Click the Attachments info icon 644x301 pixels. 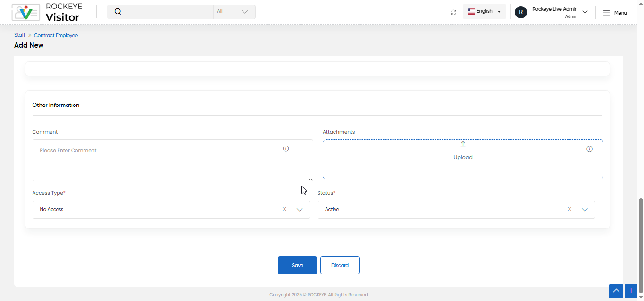tap(589, 149)
